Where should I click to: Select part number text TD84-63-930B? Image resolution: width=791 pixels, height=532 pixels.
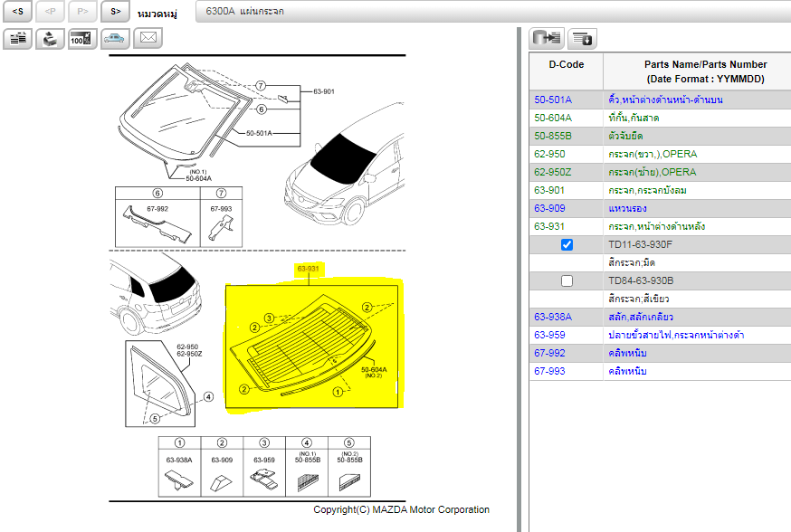(x=641, y=280)
